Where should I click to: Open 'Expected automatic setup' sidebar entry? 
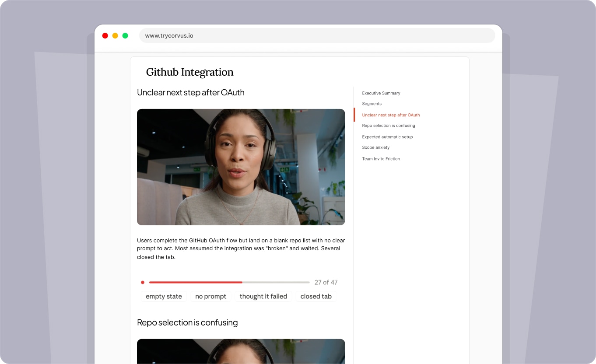pyautogui.click(x=387, y=137)
